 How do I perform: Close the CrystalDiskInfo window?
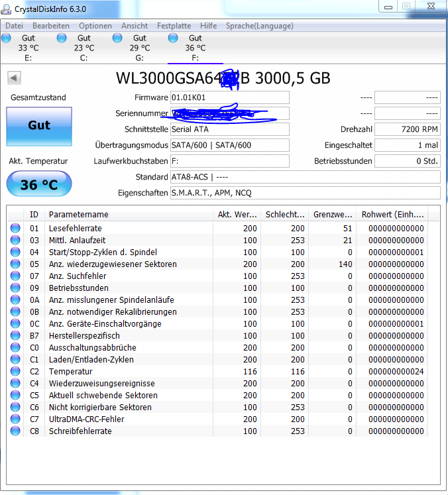pos(431,7)
